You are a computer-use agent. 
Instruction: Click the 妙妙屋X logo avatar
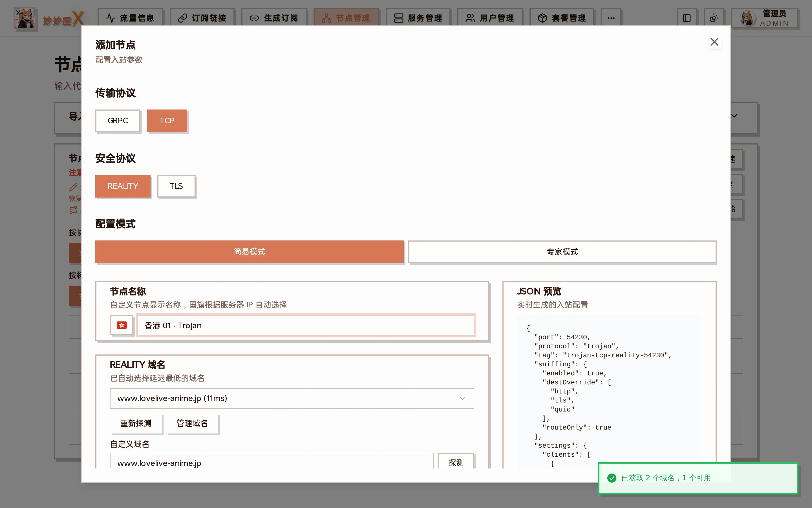25,18
